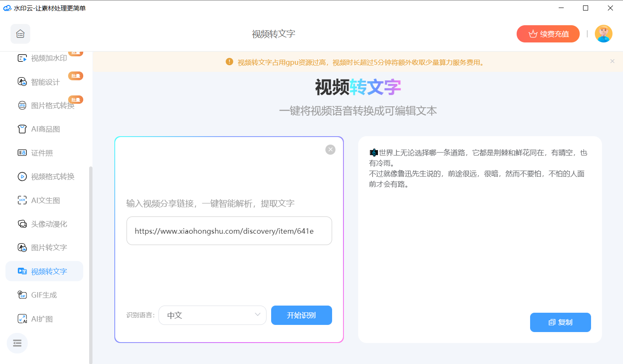Viewport: 623px width, 364px height.
Task: Select 视频格式转换 in the sidebar
Action: click(x=53, y=177)
